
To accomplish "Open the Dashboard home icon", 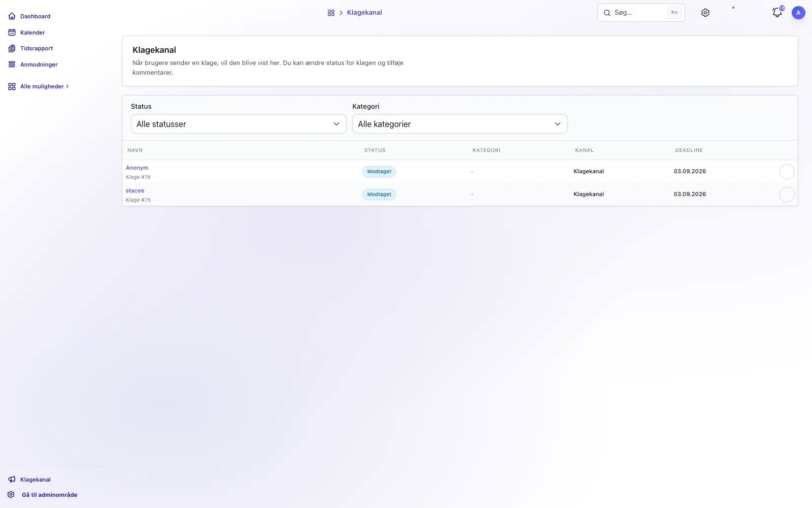I will click(12, 16).
